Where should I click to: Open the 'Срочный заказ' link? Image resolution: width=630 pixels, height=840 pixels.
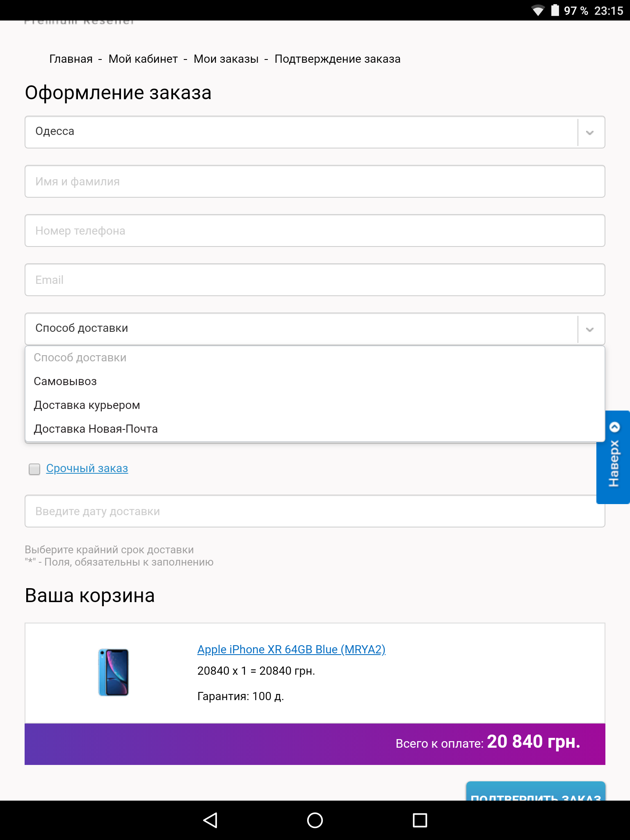coord(87,468)
